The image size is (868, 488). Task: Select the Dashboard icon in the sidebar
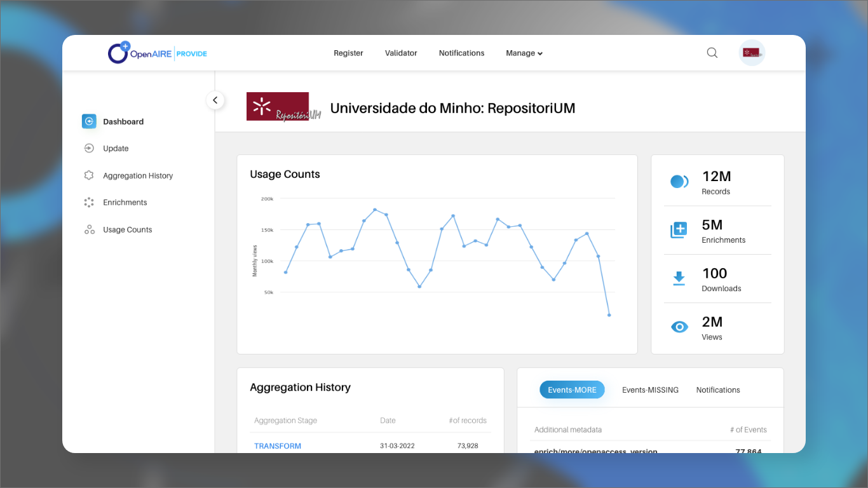(x=89, y=121)
